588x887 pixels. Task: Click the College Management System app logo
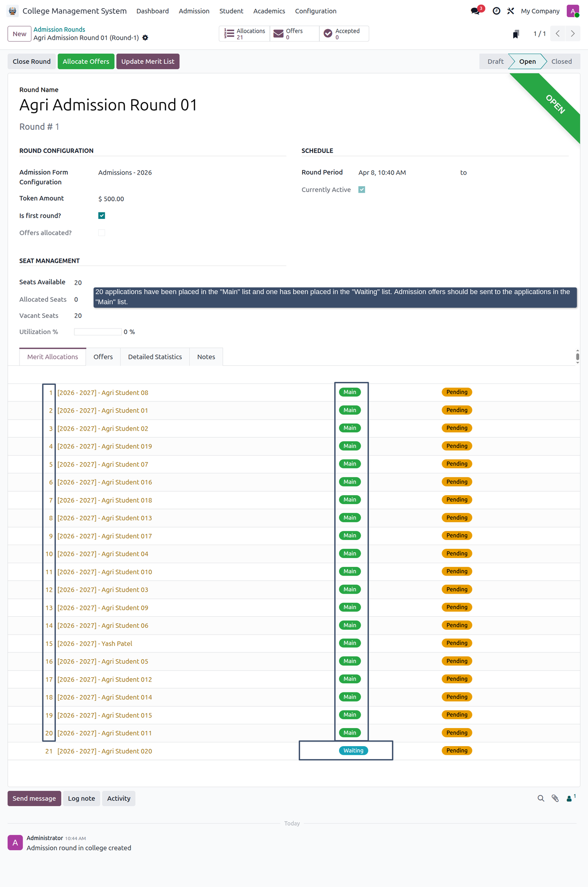coord(12,11)
